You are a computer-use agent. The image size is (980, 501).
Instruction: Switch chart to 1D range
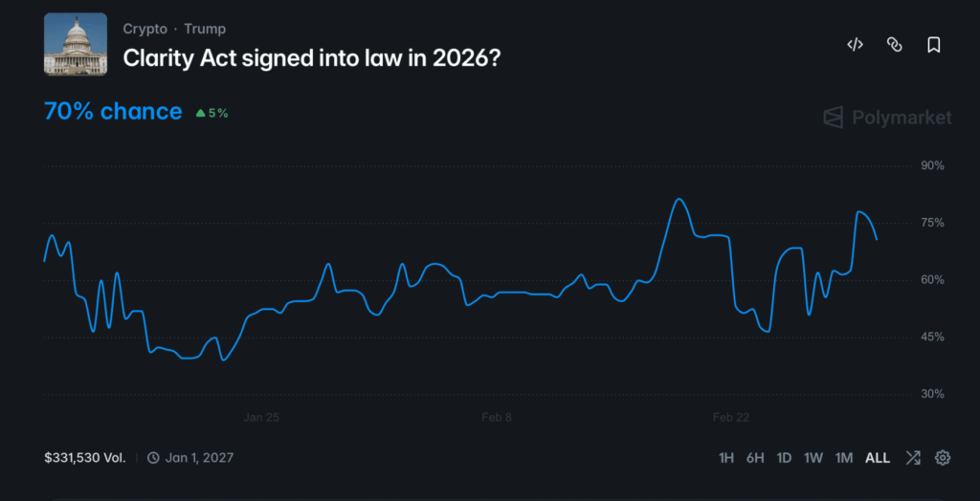[x=784, y=458]
